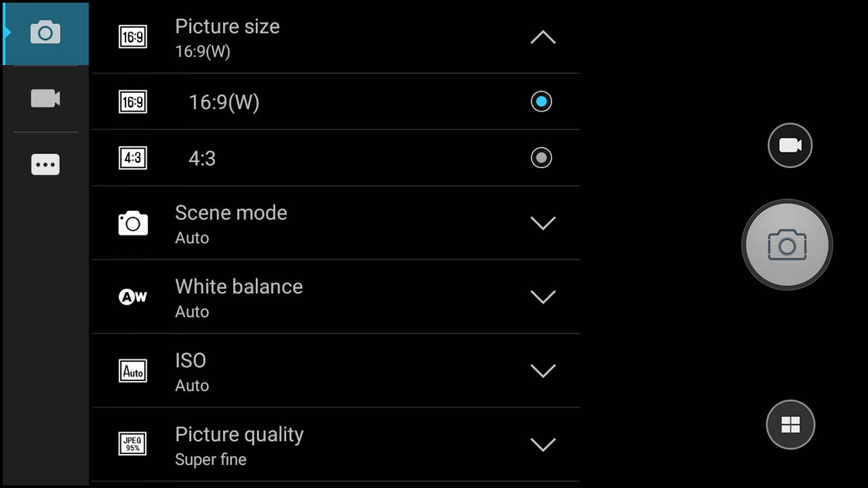868x488 pixels.
Task: Open the other settings tab (three dots)
Action: [46, 164]
